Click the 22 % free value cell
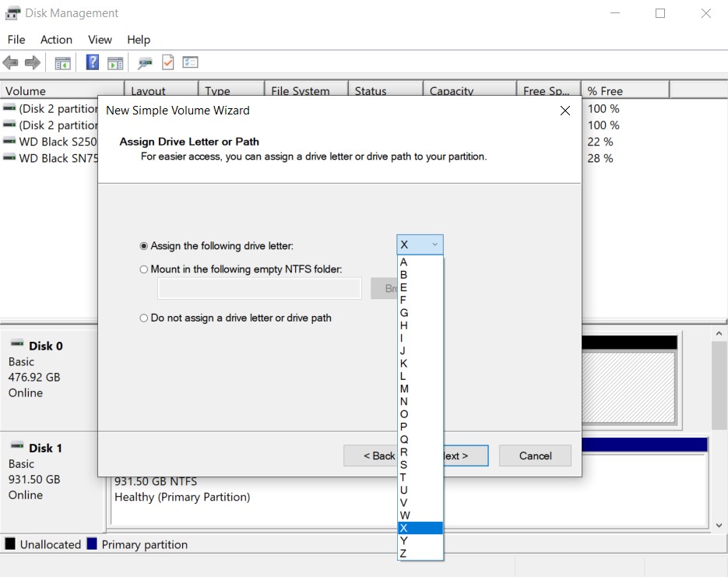Viewport: 728px width, 577px height. [600, 142]
